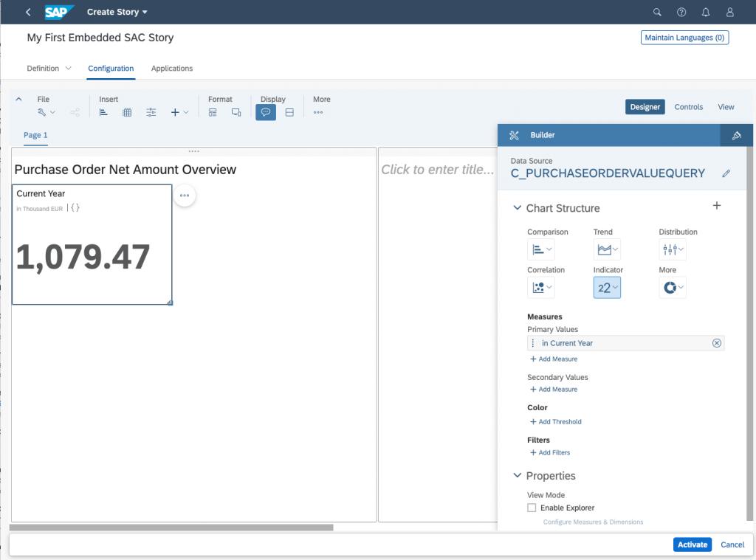Open the Insert plus add menu
Viewport: 756px width, 560px height.
pos(179,112)
